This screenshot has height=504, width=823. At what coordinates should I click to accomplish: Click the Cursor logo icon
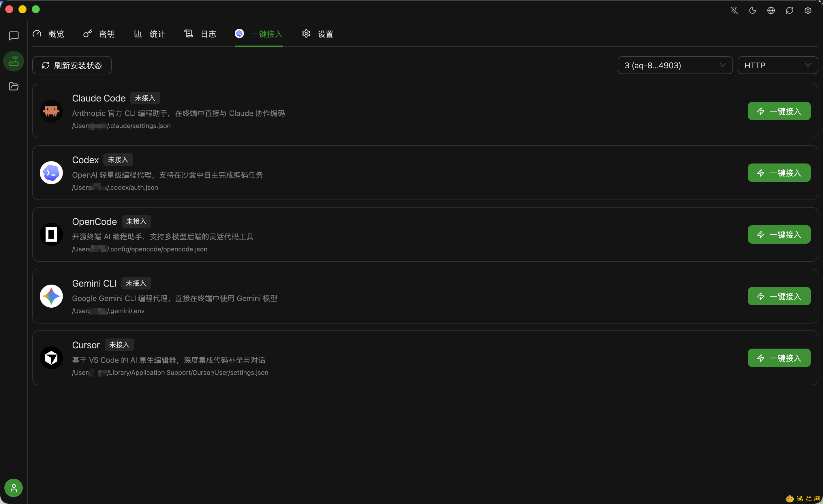pyautogui.click(x=51, y=358)
